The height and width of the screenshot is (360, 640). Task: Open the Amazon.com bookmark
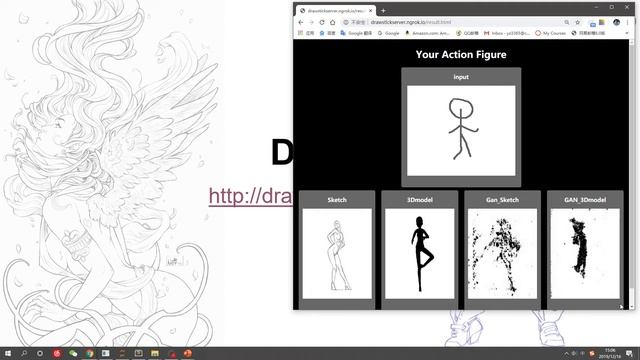[427, 33]
